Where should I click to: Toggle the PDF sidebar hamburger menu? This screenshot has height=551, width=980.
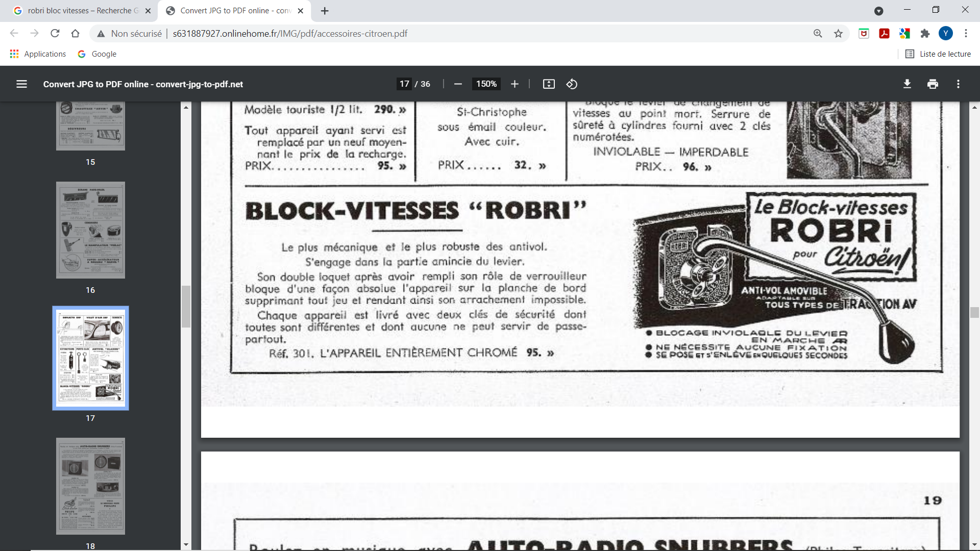(21, 84)
